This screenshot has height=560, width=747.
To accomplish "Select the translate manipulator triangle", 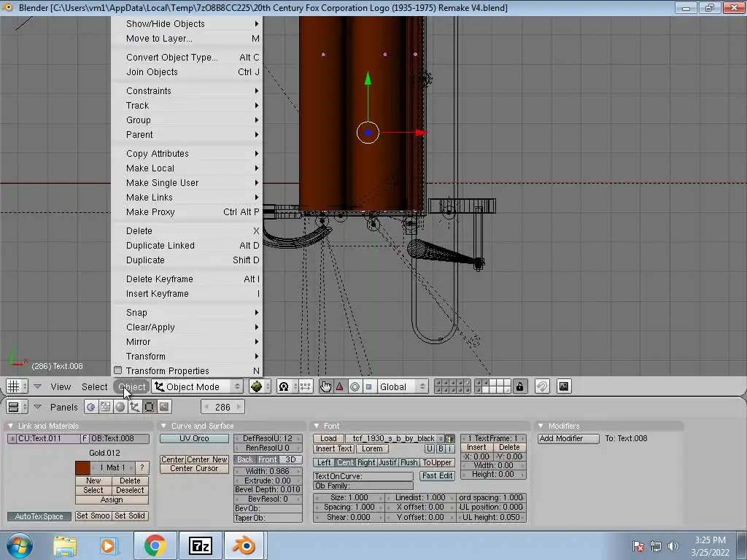I will 340,386.
